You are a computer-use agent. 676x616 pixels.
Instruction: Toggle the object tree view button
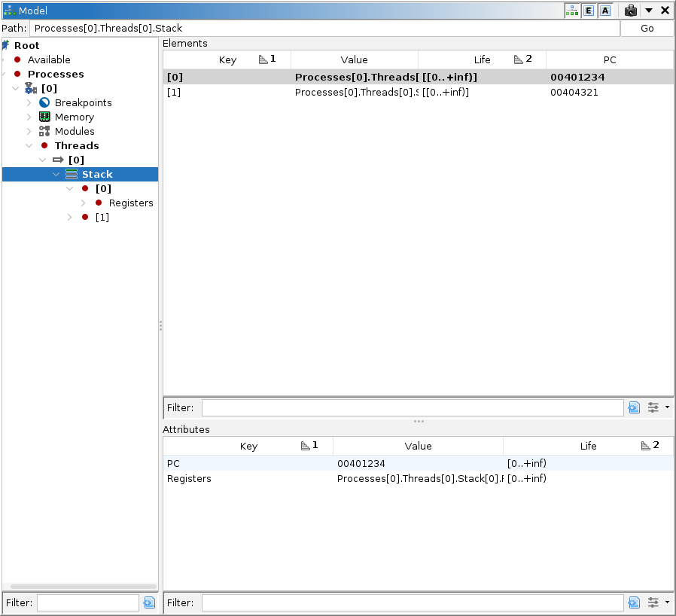coord(572,11)
